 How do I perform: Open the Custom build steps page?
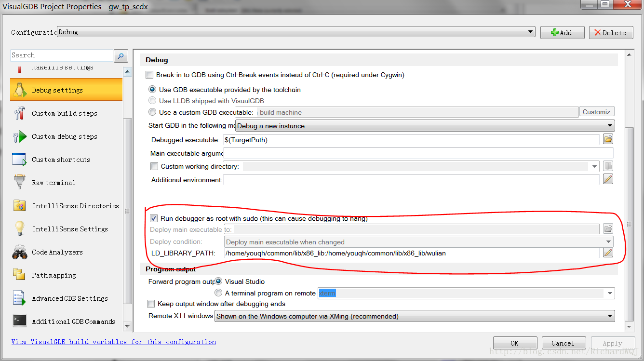point(66,113)
